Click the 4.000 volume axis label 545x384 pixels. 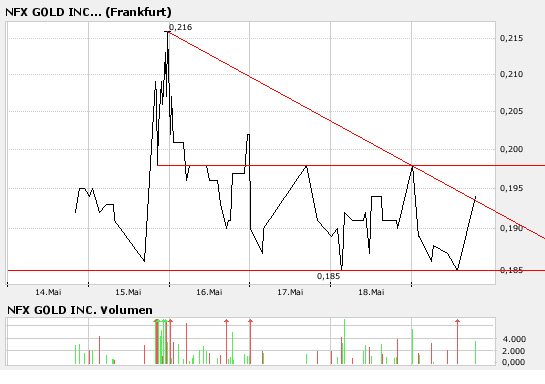(514, 339)
